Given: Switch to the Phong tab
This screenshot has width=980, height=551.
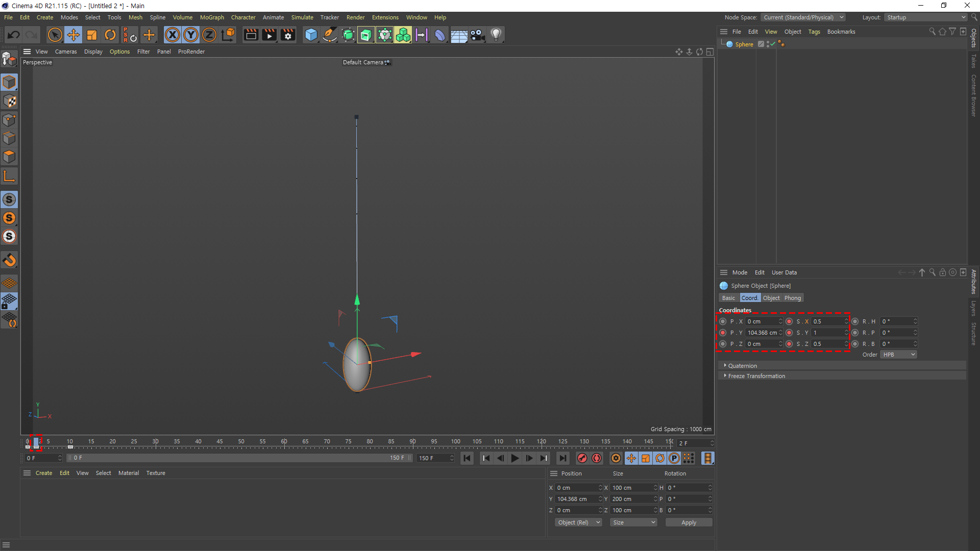Looking at the screenshot, I should (x=792, y=298).
